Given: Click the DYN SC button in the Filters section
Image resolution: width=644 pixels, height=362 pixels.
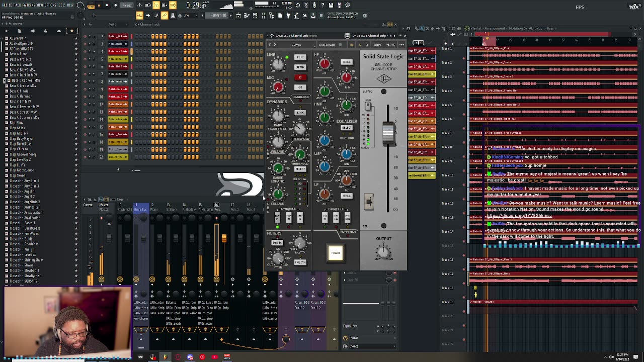Looking at the screenshot, I should tap(277, 243).
